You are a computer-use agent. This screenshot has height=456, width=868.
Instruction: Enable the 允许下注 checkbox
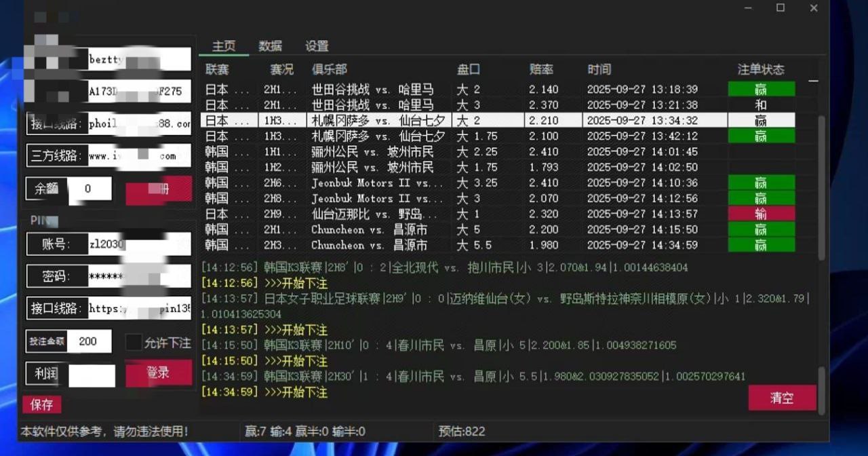pos(134,343)
